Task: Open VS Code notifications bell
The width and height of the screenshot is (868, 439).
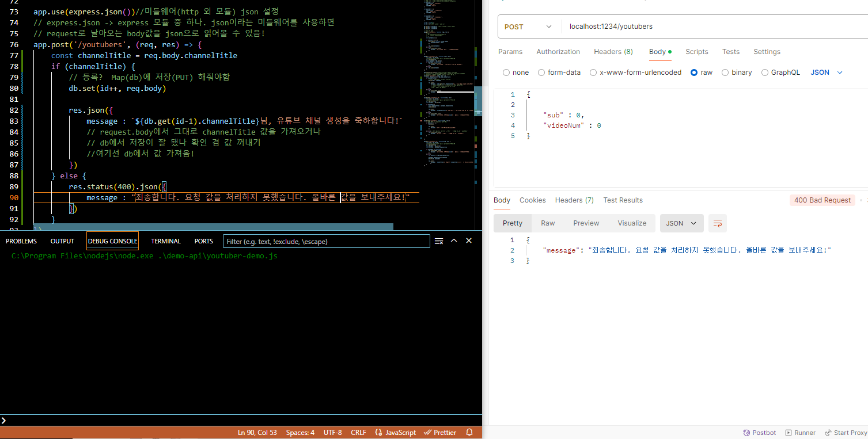Action: [x=469, y=433]
